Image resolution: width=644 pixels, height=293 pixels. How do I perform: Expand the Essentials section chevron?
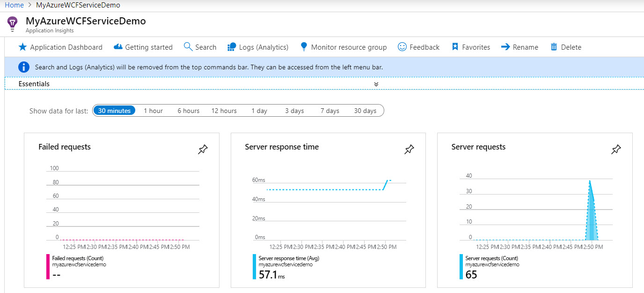pyautogui.click(x=376, y=84)
